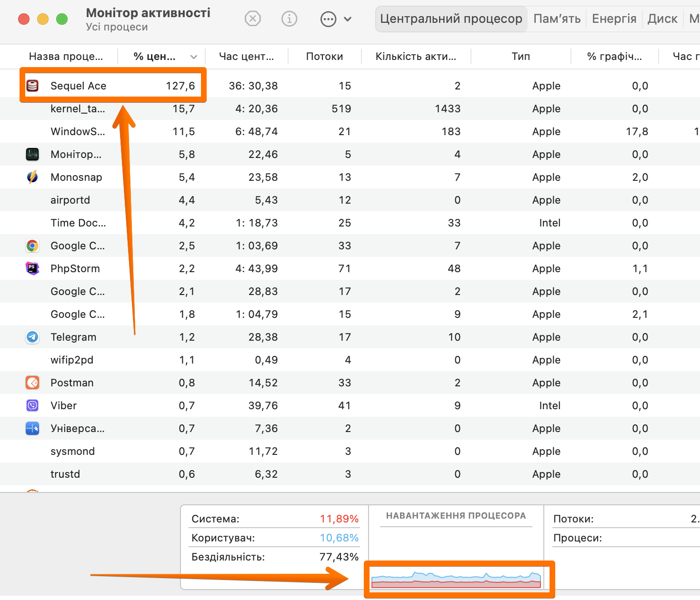Select the Viber app icon
The width and height of the screenshot is (700, 600).
point(32,405)
